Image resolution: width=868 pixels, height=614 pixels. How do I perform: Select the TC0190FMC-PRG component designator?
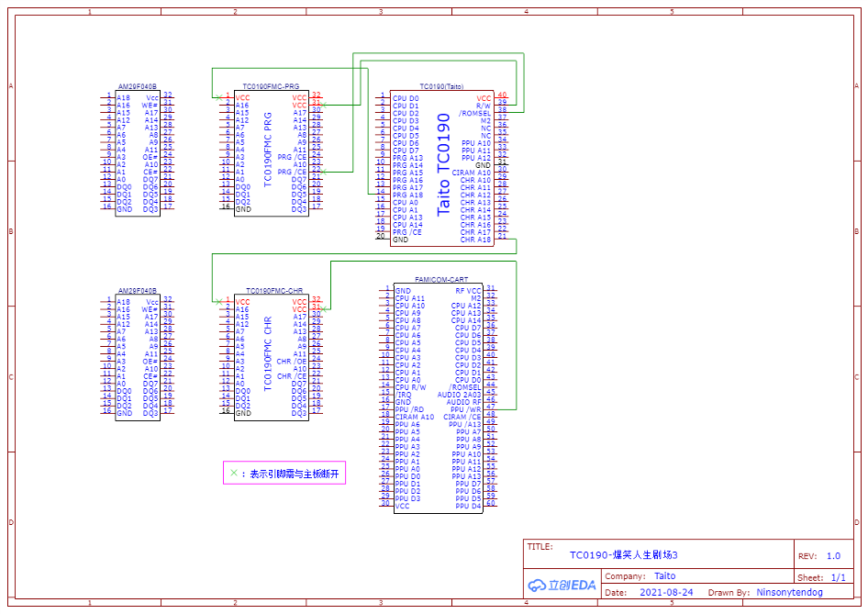pos(271,86)
